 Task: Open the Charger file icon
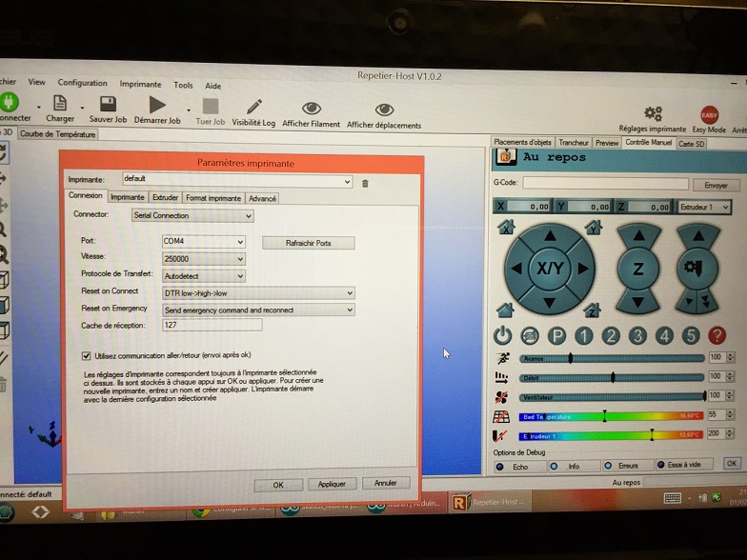(60, 103)
